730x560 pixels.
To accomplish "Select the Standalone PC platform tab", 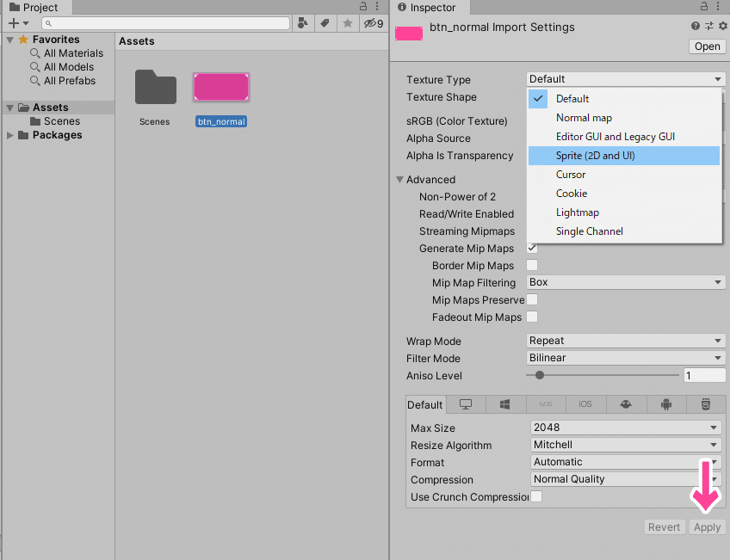I will [x=466, y=404].
